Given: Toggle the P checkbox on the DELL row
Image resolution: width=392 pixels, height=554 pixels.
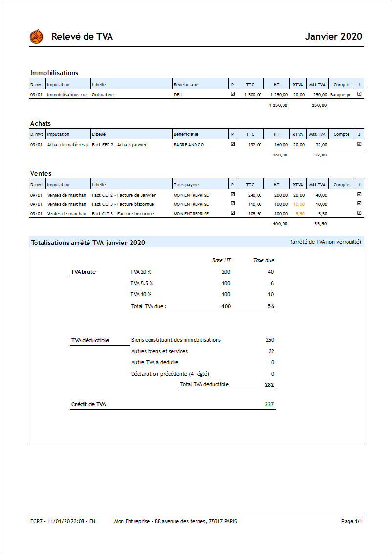Looking at the screenshot, I should tap(233, 94).
